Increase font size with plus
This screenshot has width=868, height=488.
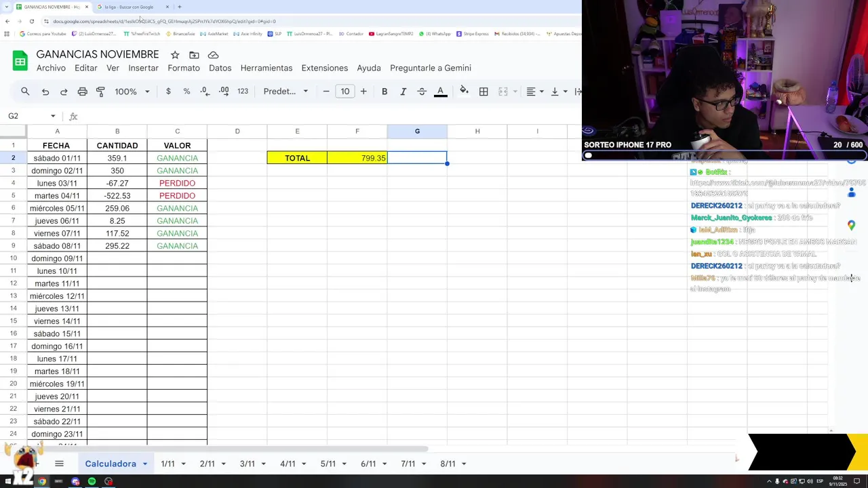(363, 91)
